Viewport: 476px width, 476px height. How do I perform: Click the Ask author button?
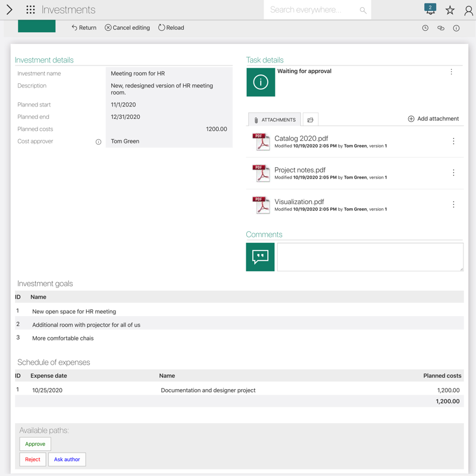[x=67, y=459]
